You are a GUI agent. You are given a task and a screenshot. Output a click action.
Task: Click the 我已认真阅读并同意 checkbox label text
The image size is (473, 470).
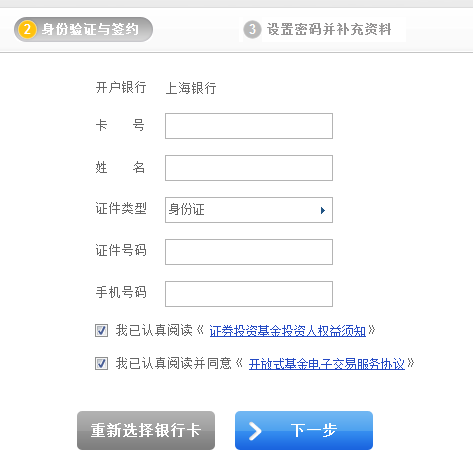coord(173,363)
